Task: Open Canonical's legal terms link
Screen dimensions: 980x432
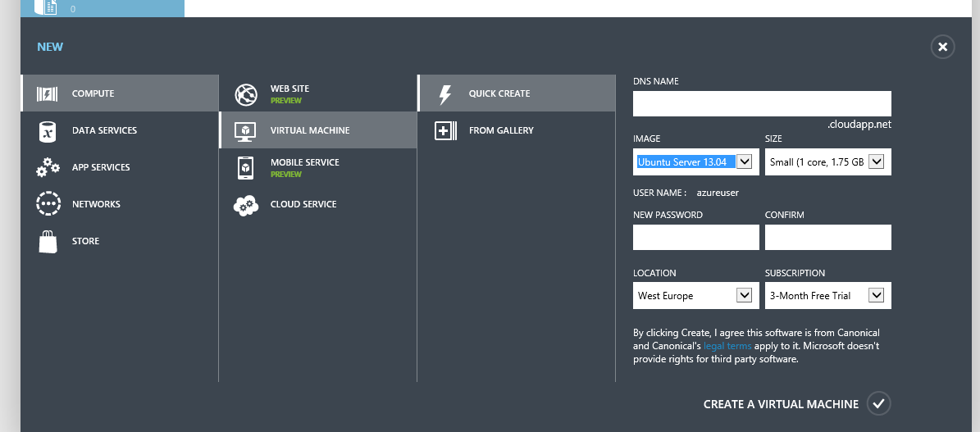Action: click(x=727, y=346)
